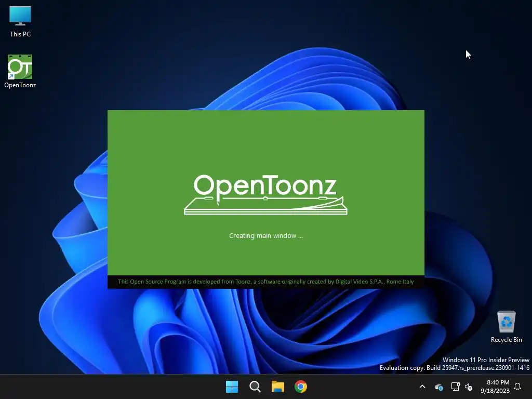This screenshot has height=399, width=532.
Task: Select the OpenToonz desktop shortcut
Action: 20,72
